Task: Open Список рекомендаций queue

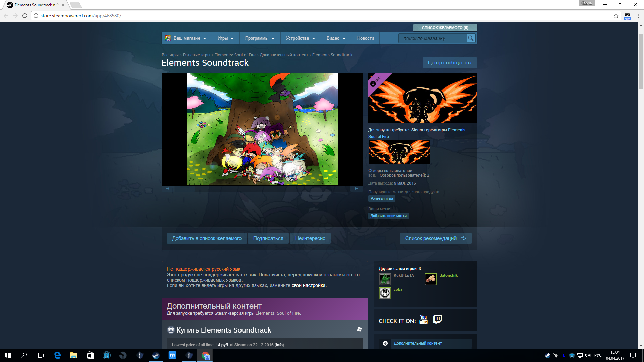Action: click(x=435, y=238)
